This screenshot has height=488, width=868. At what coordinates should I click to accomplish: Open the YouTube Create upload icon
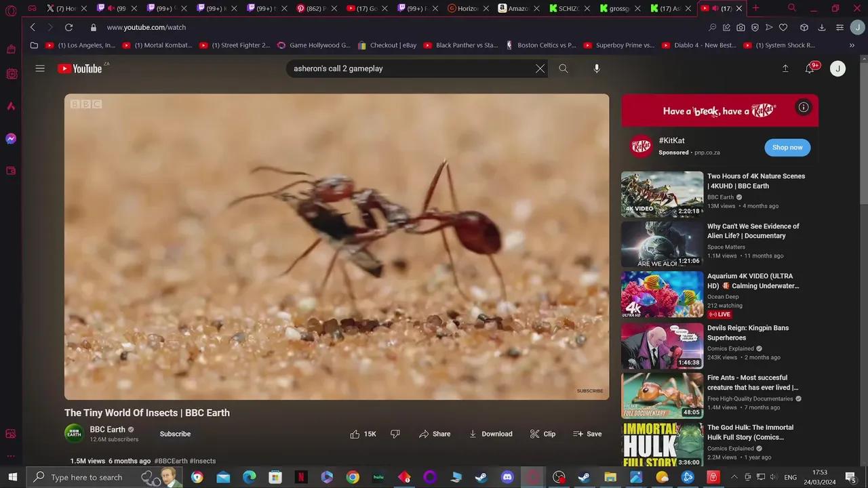[785, 68]
